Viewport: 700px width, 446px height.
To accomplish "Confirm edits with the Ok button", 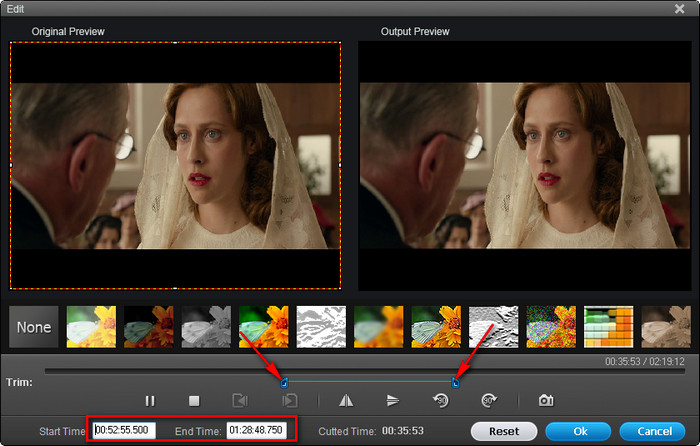I will point(578,431).
